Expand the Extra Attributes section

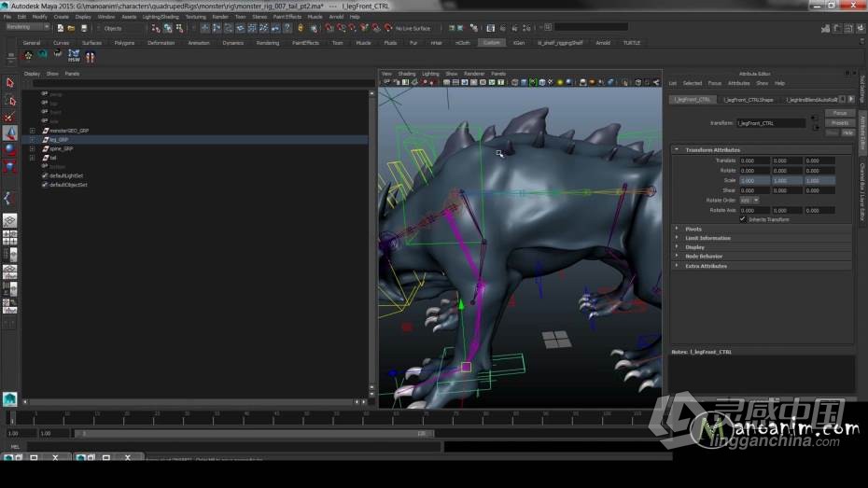(x=677, y=266)
